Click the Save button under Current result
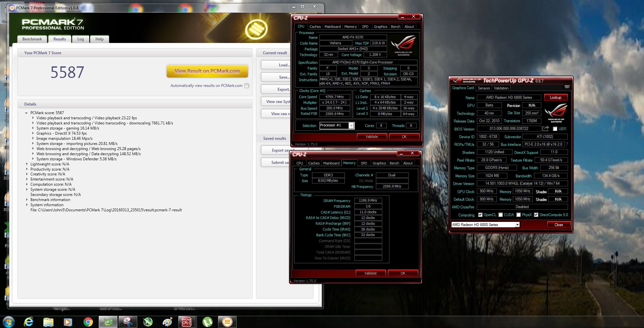The height and width of the screenshot is (328, 644). pyautogui.click(x=276, y=77)
